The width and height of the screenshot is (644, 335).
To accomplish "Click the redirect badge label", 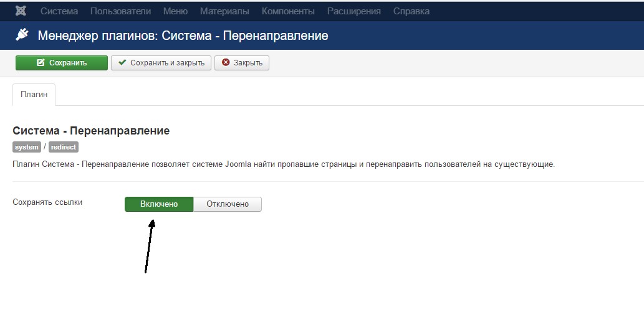I will point(64,148).
